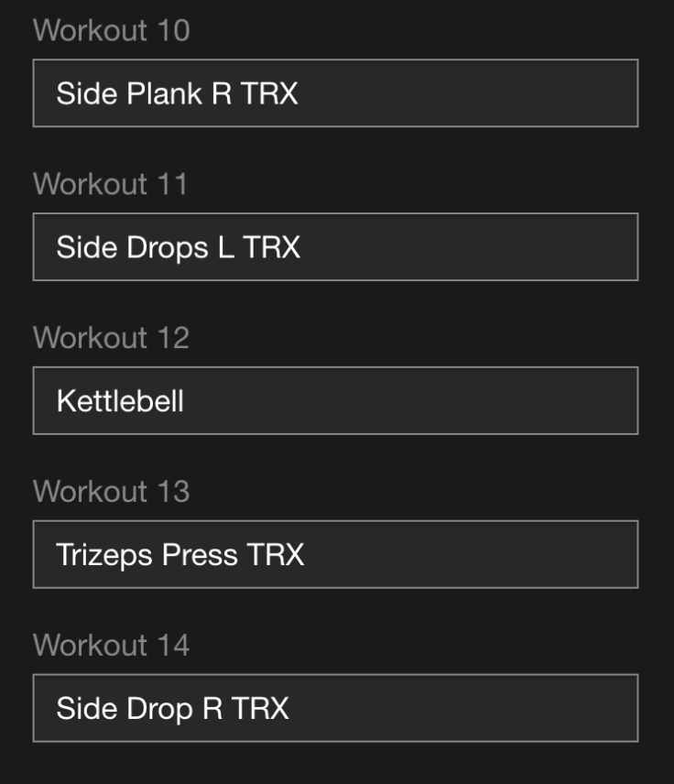Click the word "Plank" in Workout 10
This screenshot has height=784, width=674.
click(x=163, y=93)
